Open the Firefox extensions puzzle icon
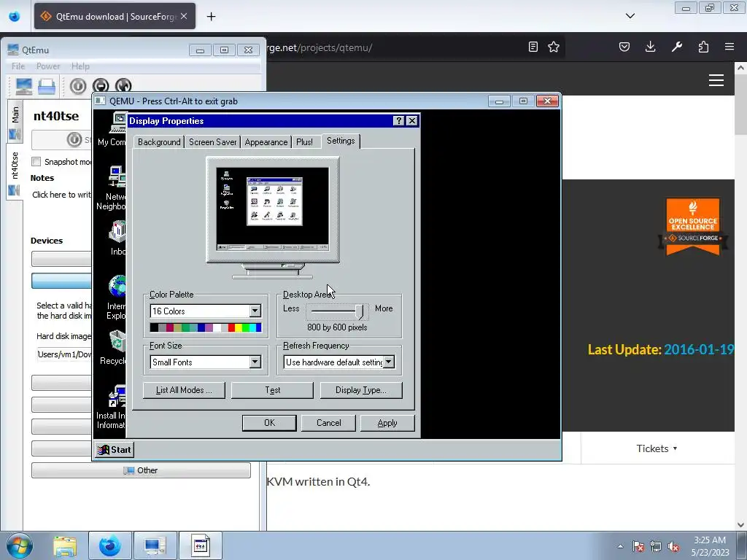 703,47
